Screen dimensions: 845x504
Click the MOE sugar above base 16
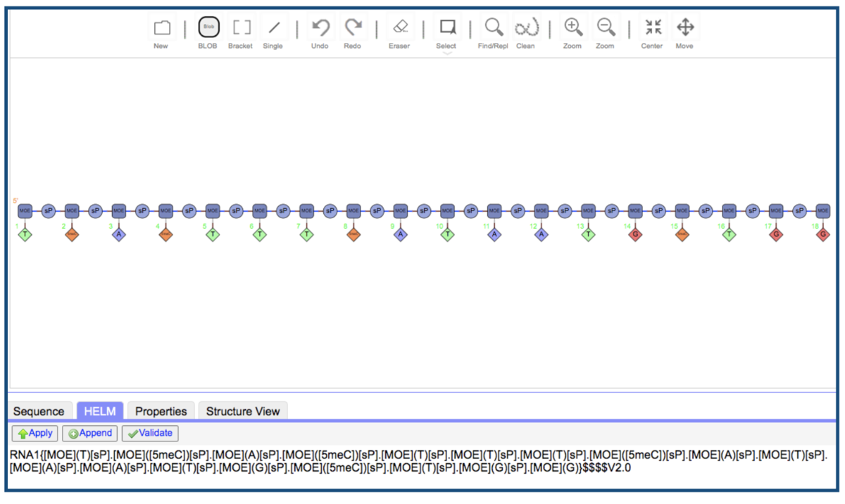(729, 210)
